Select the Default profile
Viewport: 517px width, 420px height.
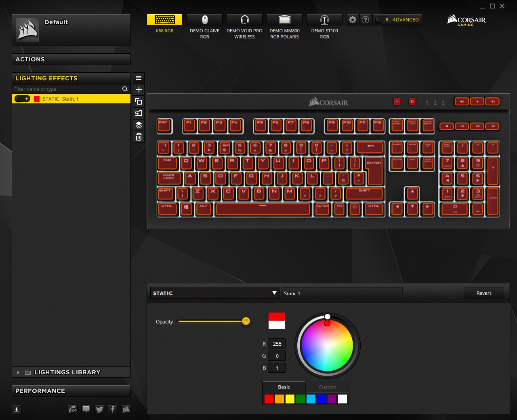coord(71,30)
